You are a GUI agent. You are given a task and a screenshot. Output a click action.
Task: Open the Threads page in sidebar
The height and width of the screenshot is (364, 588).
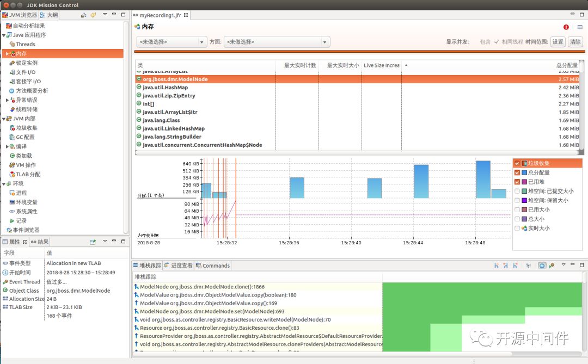click(x=25, y=44)
